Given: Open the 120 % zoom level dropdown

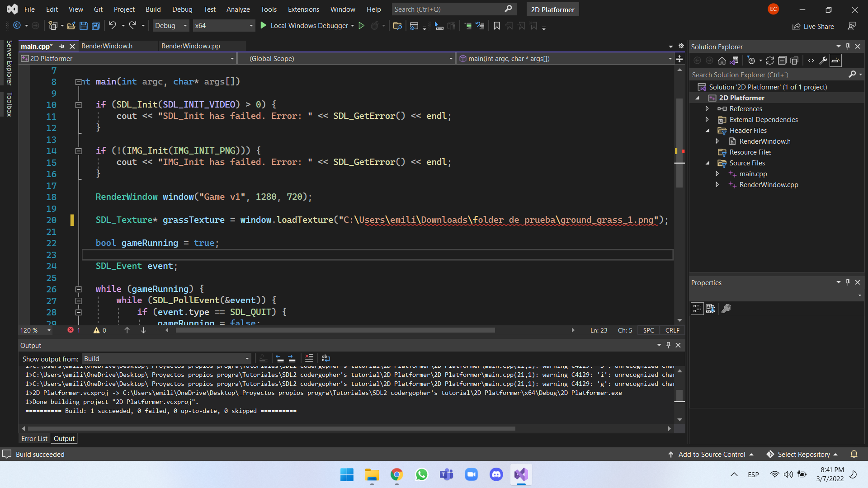Looking at the screenshot, I should point(36,330).
